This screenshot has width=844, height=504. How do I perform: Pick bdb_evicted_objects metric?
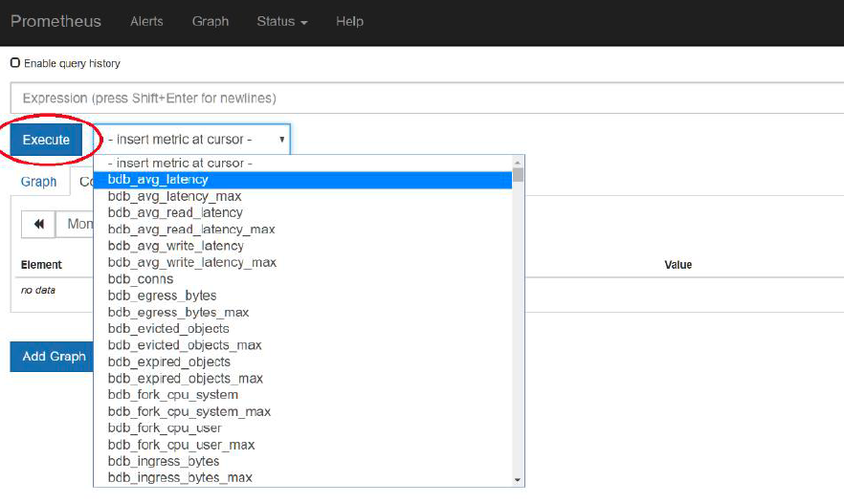coord(303,329)
